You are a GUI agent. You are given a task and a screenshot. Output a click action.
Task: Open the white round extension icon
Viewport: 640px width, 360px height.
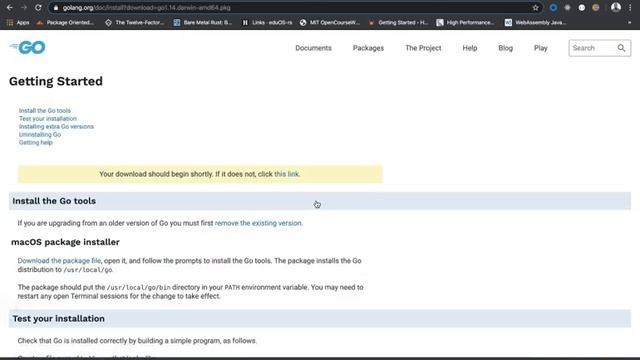point(582,8)
